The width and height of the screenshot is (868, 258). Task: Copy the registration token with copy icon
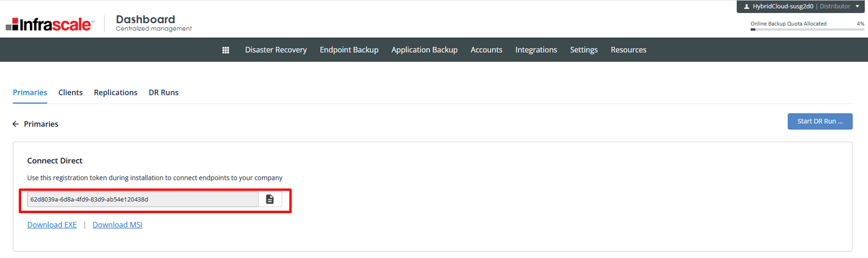pos(270,199)
